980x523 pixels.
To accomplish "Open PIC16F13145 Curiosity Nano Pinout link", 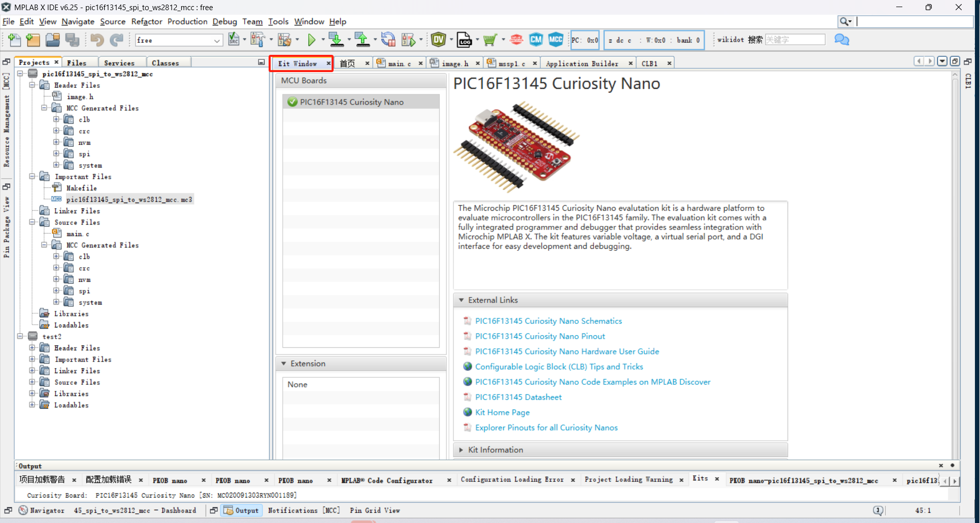I will pyautogui.click(x=540, y=336).
